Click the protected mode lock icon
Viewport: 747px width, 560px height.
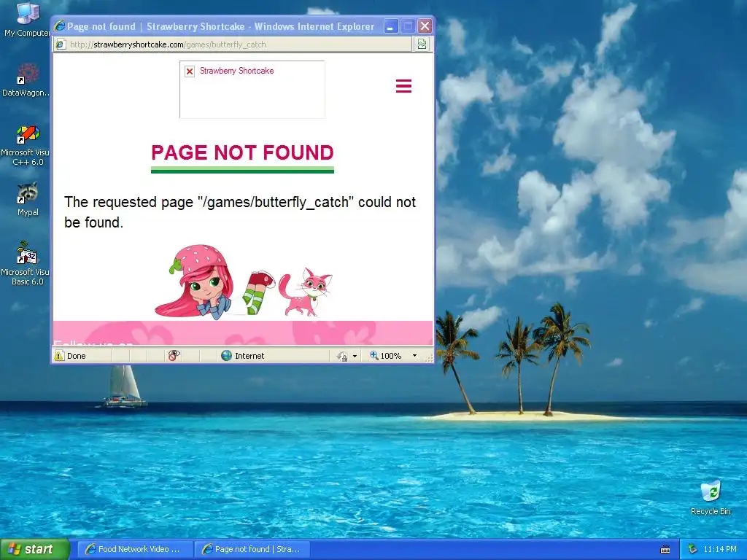341,356
